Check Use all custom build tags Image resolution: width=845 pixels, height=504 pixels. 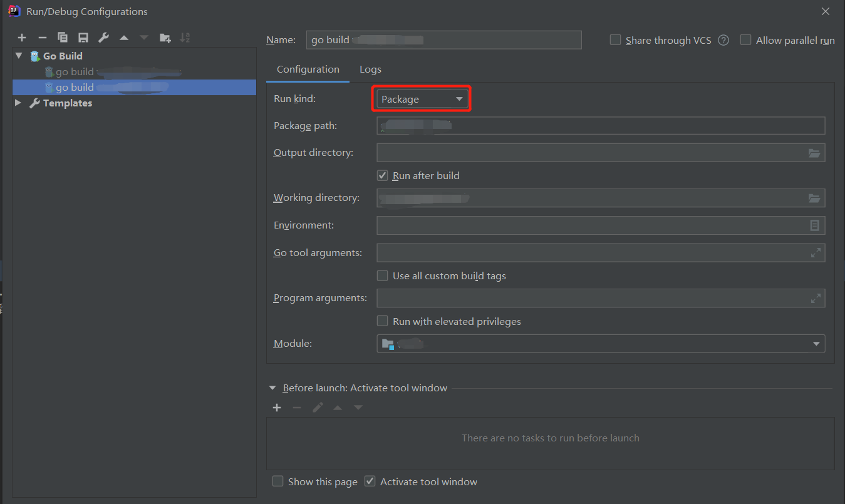click(x=382, y=275)
